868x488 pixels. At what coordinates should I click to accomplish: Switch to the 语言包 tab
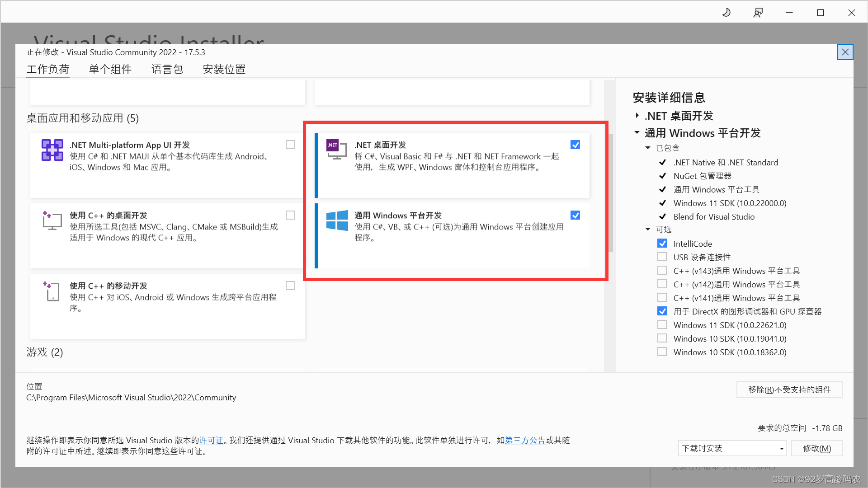pyautogui.click(x=167, y=69)
